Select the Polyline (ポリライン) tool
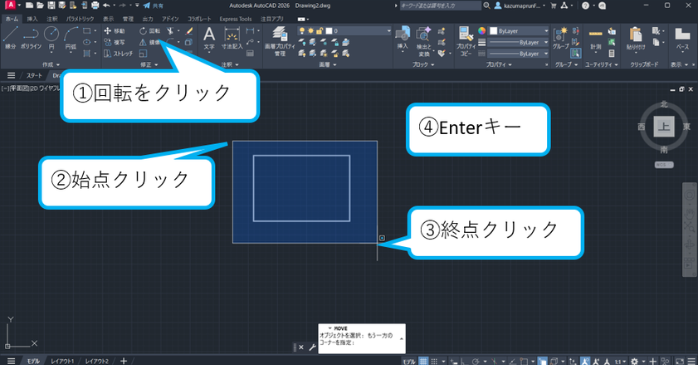 point(31,37)
